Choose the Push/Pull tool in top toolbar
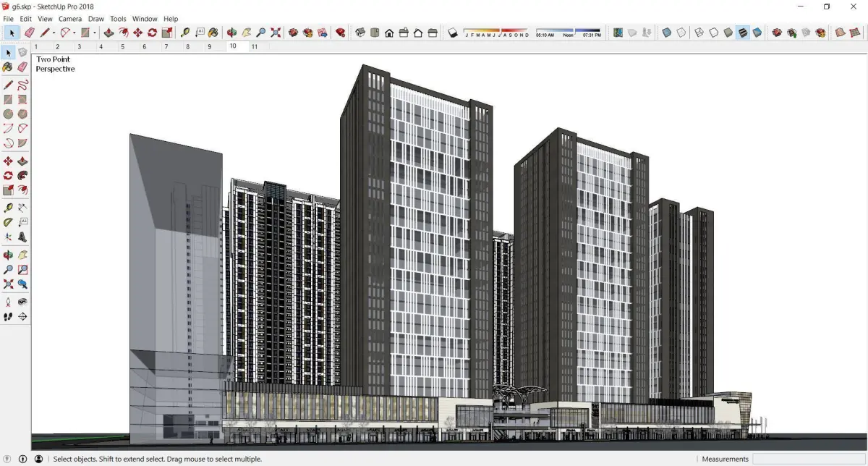The image size is (868, 466). click(109, 33)
